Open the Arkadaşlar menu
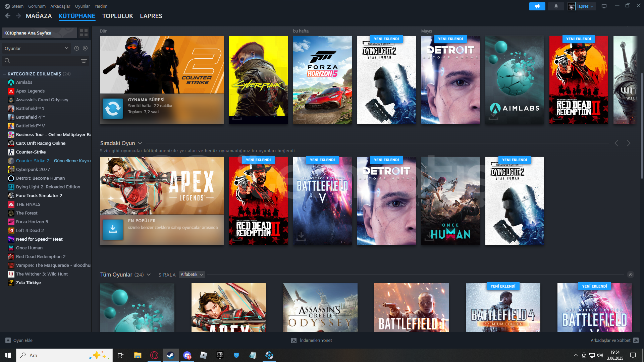This screenshot has width=644, height=362. click(60, 6)
